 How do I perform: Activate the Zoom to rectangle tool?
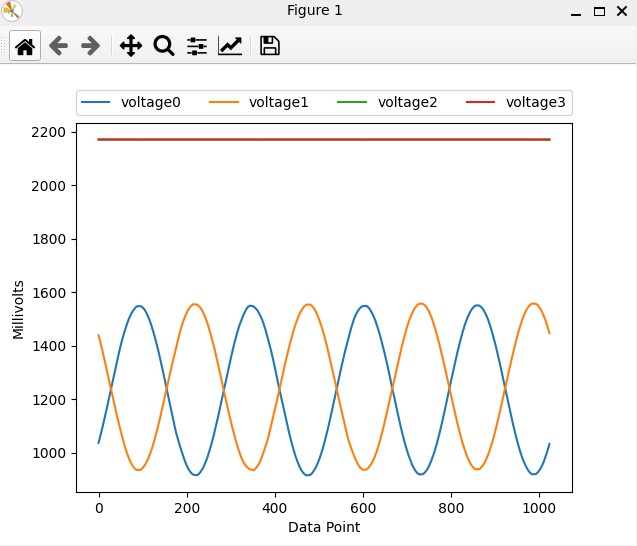tap(164, 46)
